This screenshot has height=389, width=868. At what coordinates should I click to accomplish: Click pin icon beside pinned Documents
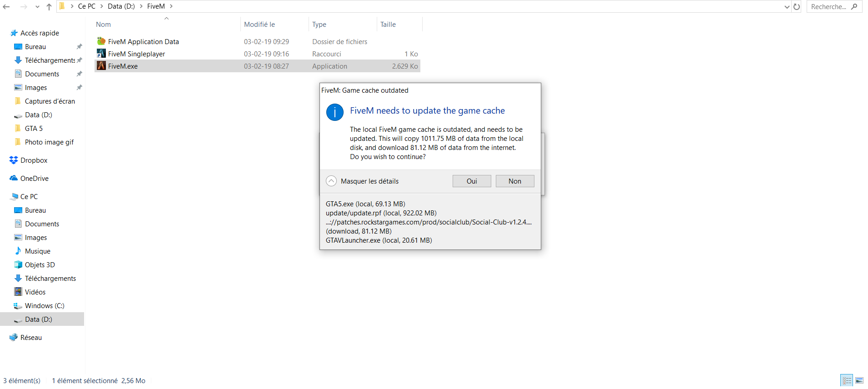[79, 74]
